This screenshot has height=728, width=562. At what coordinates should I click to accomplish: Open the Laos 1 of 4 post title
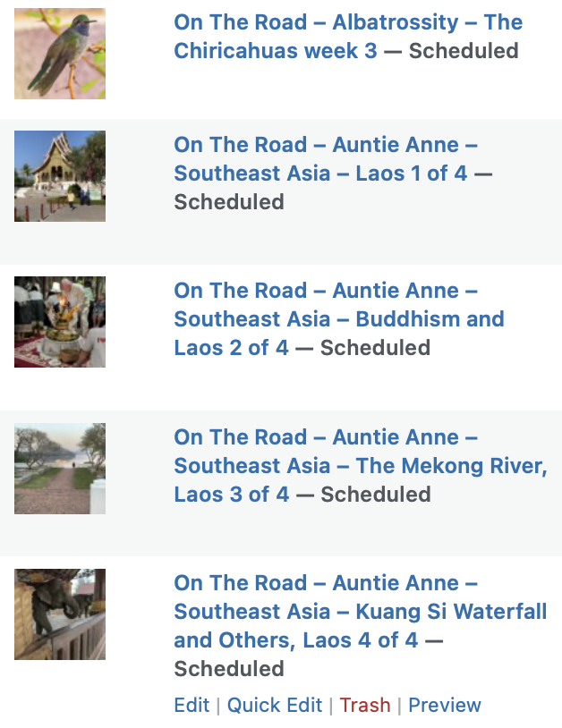pyautogui.click(x=326, y=159)
